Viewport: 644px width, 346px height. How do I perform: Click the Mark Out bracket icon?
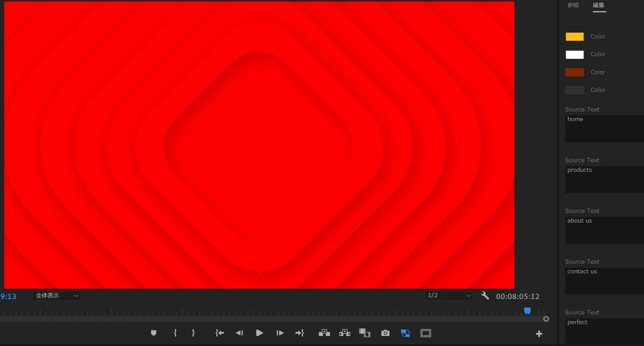tap(193, 333)
